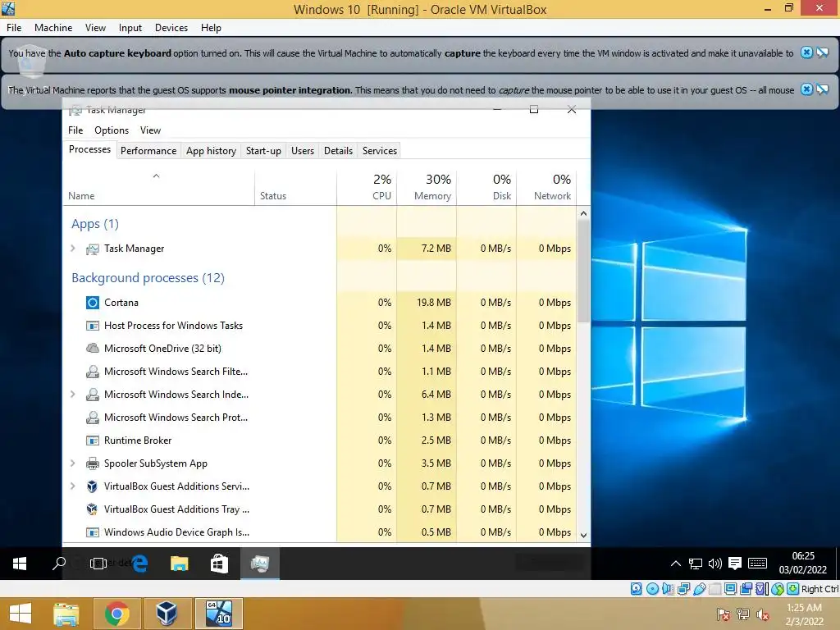Click the process list scrollbar thumb
The height and width of the screenshot is (630, 840).
[583, 271]
